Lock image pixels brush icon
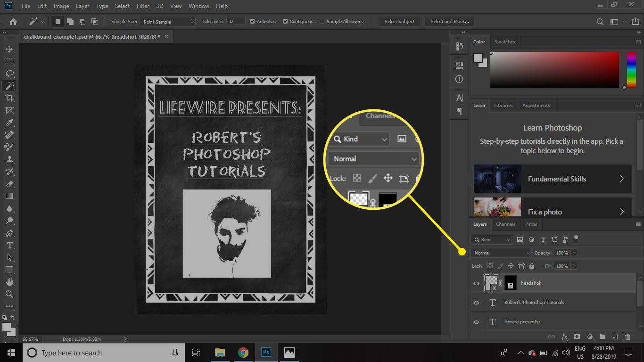This screenshot has width=644, height=362. [x=500, y=266]
